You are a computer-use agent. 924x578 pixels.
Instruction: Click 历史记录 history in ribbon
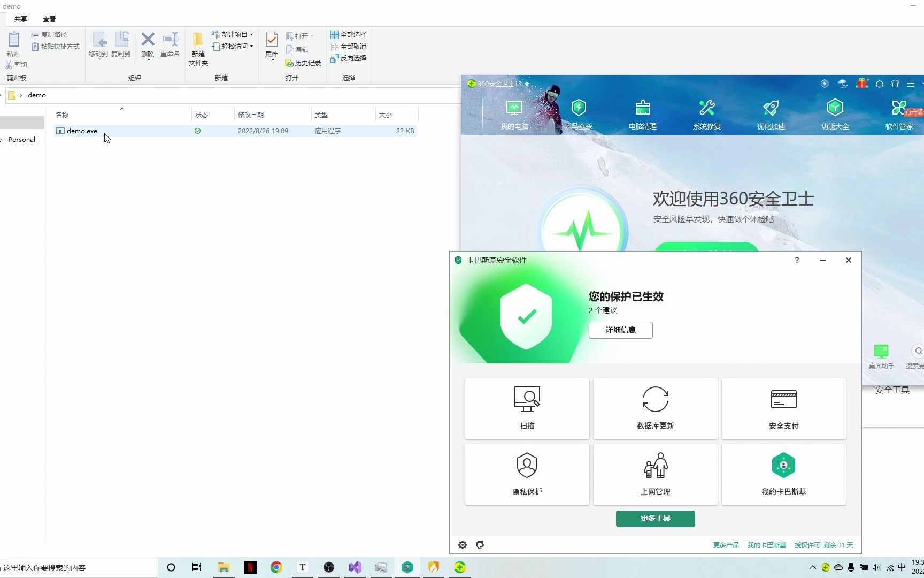(303, 63)
